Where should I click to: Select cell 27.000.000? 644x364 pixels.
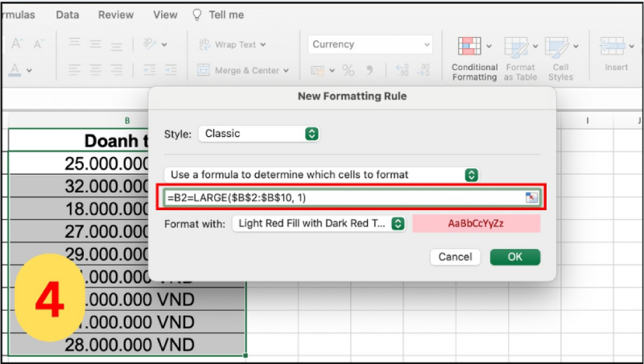pos(78,231)
